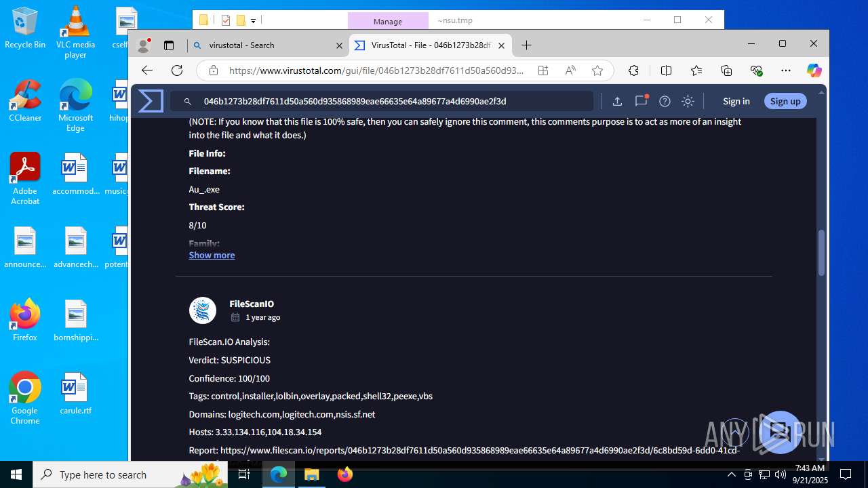Open the Manage tab in File Explorer

point(388,21)
